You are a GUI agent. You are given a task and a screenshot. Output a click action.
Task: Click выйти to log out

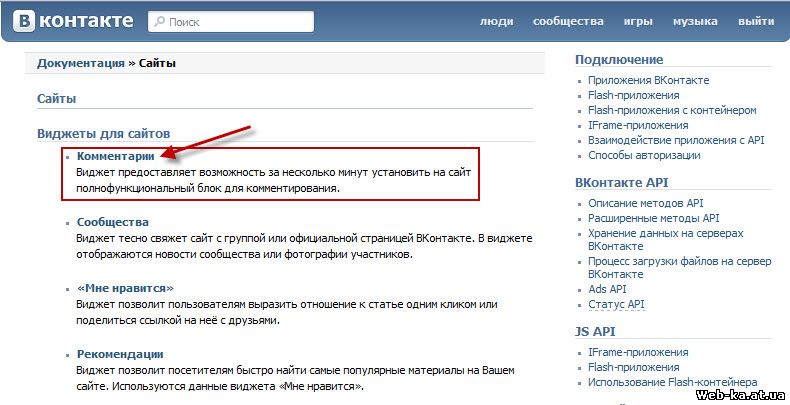pyautogui.click(x=756, y=21)
